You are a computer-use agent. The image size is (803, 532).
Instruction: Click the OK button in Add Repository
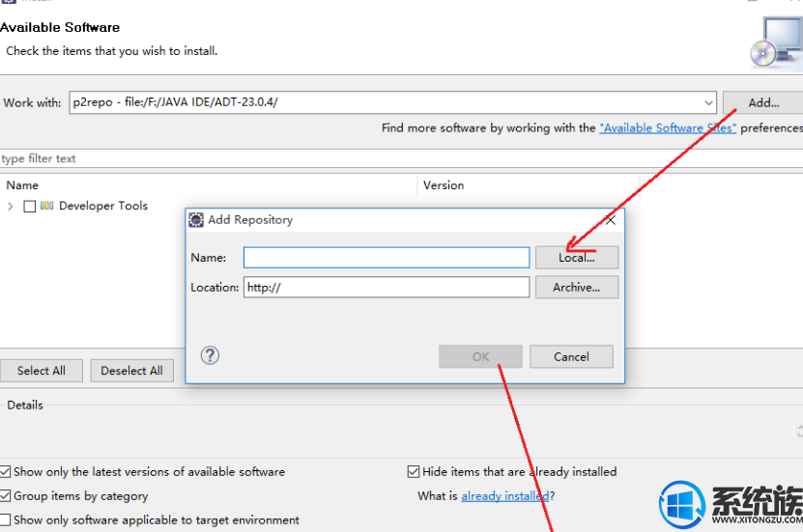click(x=480, y=356)
